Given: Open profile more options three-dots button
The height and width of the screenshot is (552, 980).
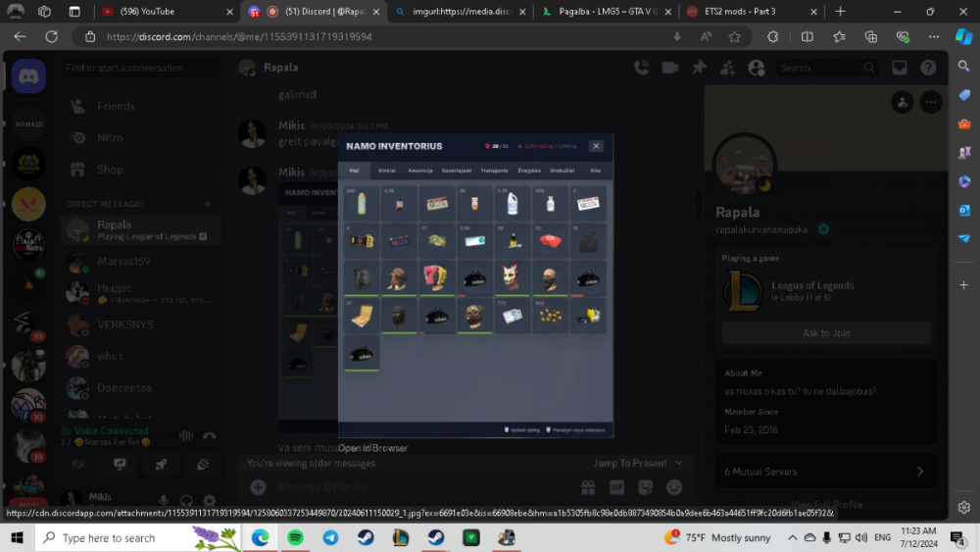Looking at the screenshot, I should point(931,102).
